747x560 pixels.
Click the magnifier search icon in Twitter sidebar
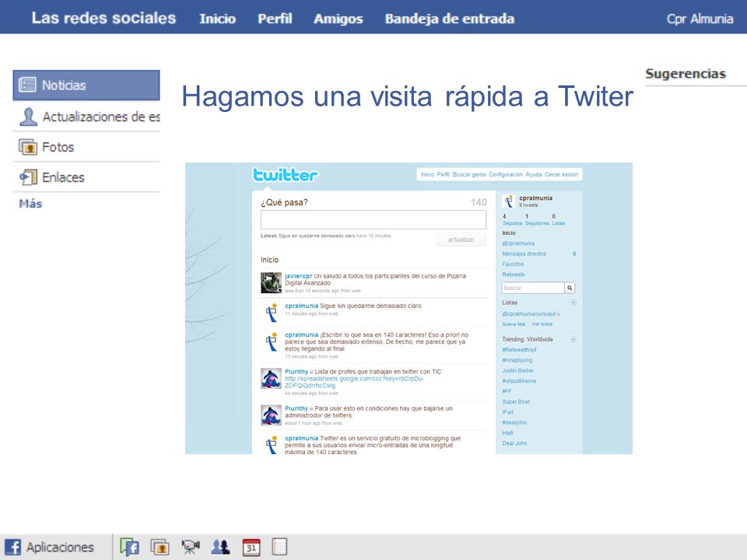570,288
